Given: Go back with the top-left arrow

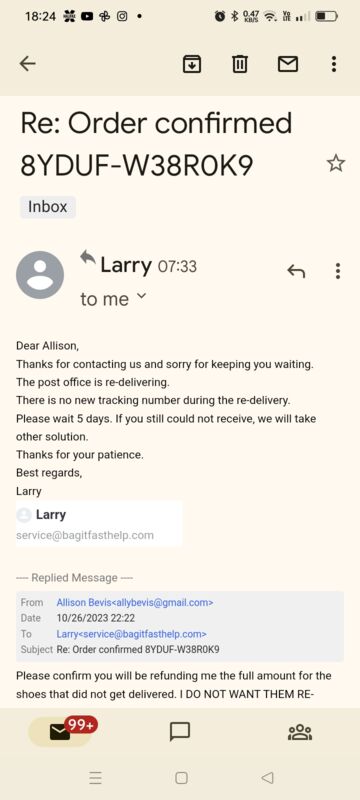Looking at the screenshot, I should (x=27, y=64).
